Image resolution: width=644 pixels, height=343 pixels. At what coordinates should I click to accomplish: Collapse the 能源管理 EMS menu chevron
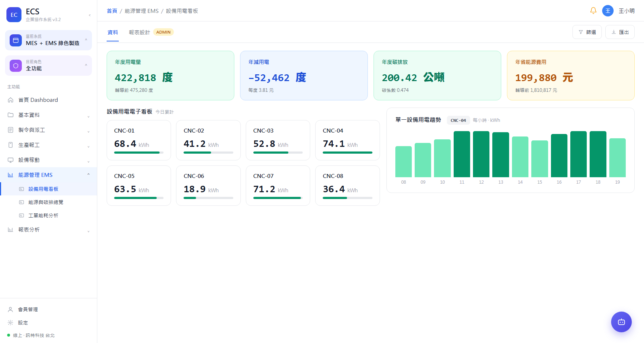88,174
